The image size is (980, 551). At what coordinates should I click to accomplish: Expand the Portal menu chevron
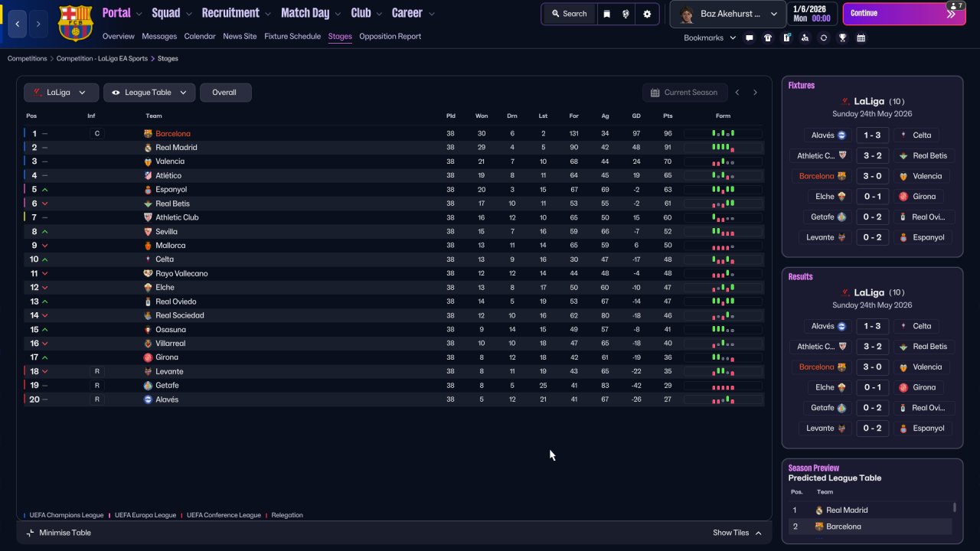(139, 14)
